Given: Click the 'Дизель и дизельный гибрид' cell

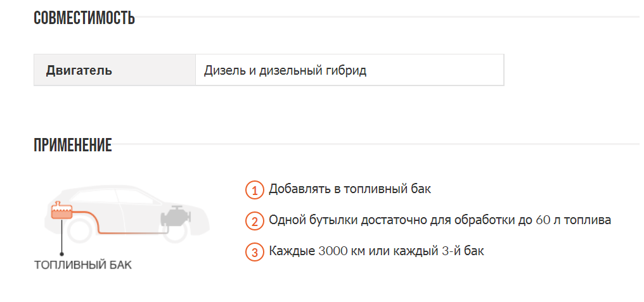Looking at the screenshot, I should 285,70.
